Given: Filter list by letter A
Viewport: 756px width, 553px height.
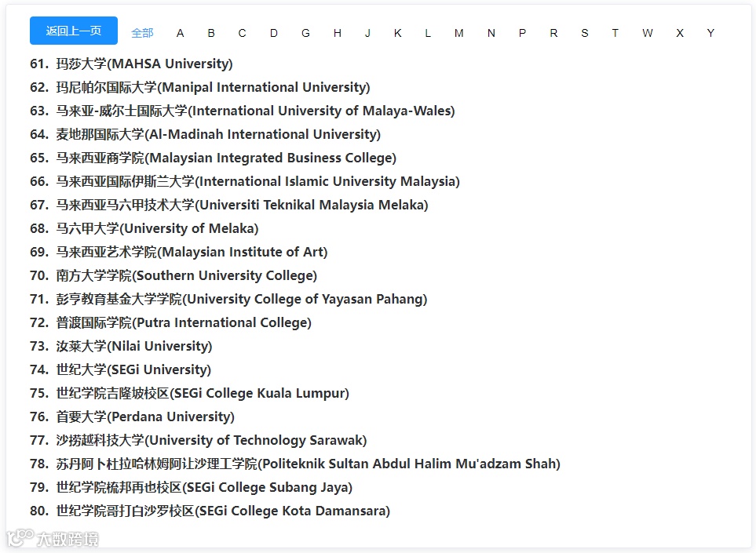Looking at the screenshot, I should pos(181,33).
